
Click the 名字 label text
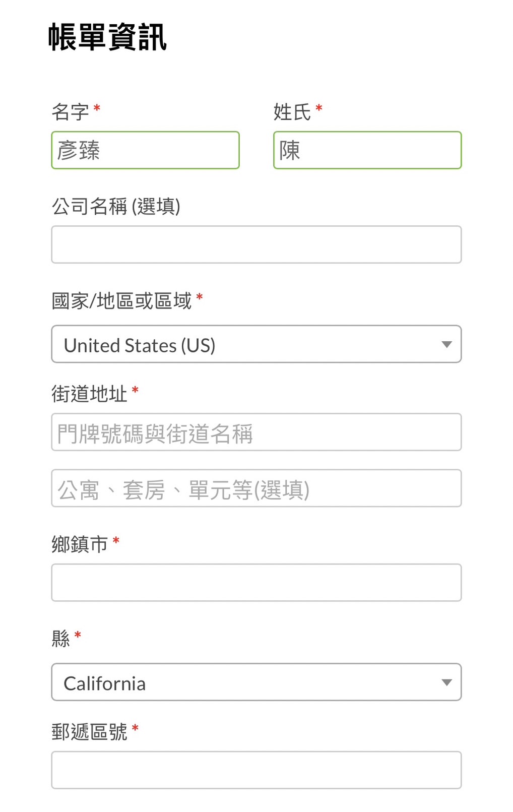pos(70,112)
